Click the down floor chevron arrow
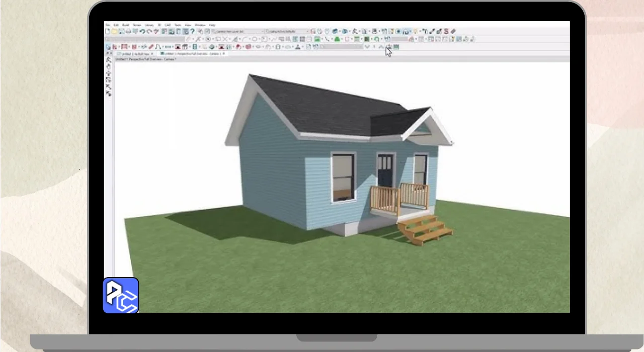The image size is (644, 352). (x=367, y=47)
